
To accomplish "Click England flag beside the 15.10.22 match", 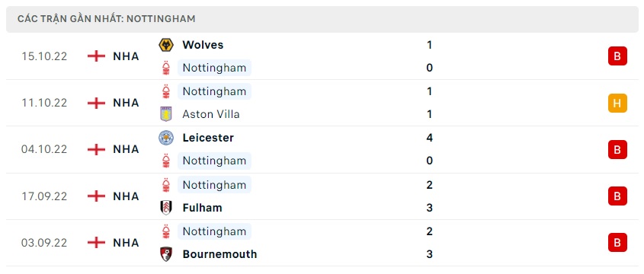I will point(96,56).
